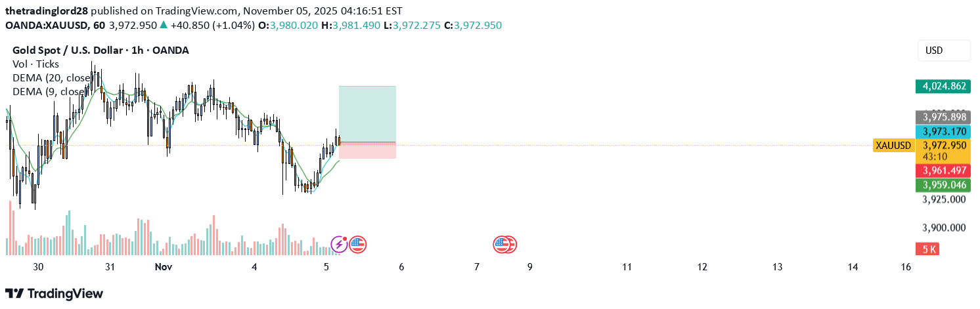
Task: Select the DEMA (9, close) indicator legend
Action: [49, 92]
